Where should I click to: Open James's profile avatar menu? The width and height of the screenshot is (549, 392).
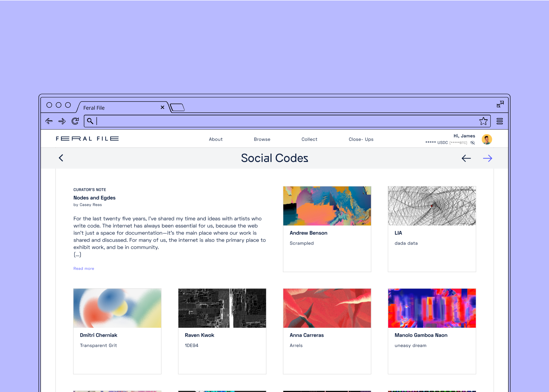(487, 139)
